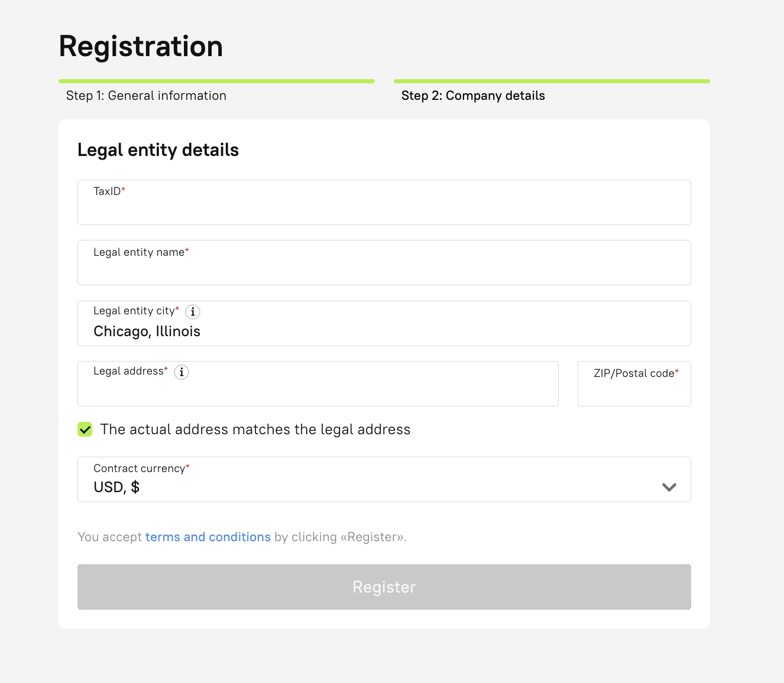
Task: Uncheck the actual address matches checkbox
Action: [x=85, y=430]
